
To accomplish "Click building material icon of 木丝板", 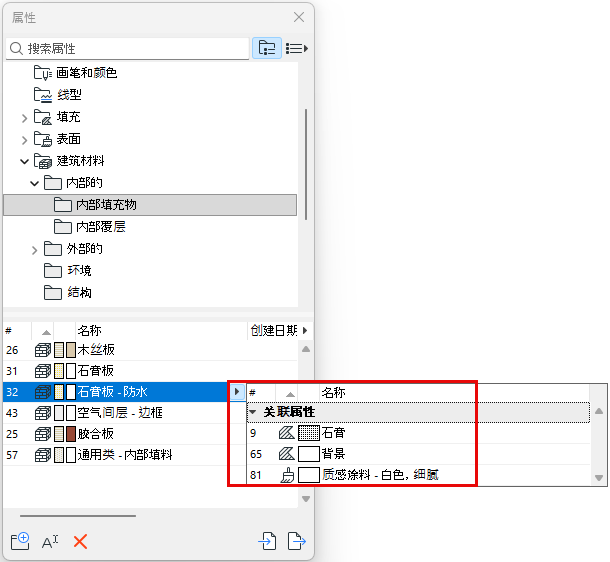I will click(x=43, y=350).
